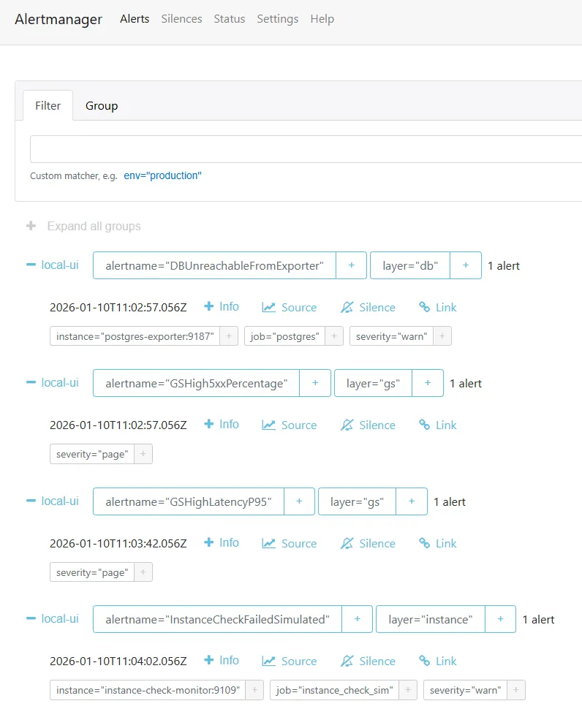This screenshot has width=582, height=728.
Task: Add layer="db" matcher to filter
Action: 466,265
